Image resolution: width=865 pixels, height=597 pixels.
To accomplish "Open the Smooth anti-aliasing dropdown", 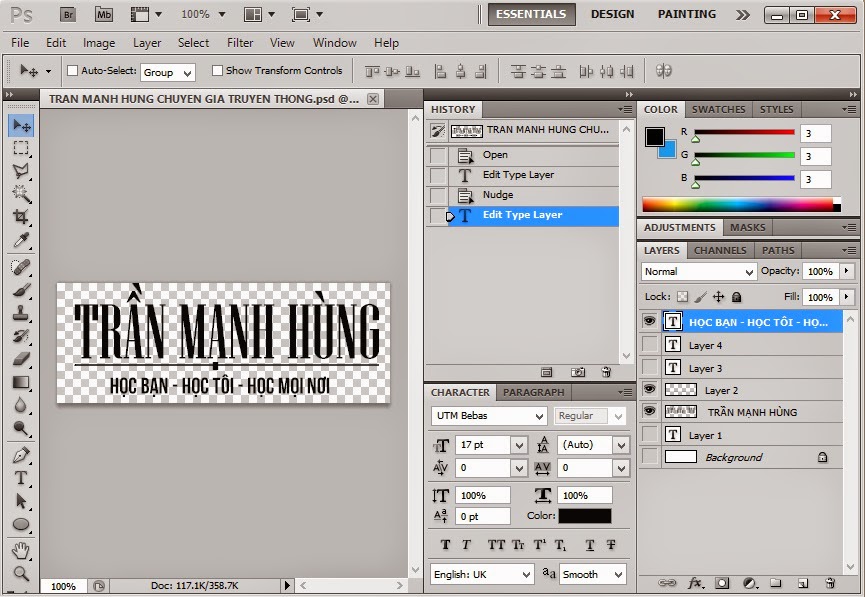I will 592,574.
